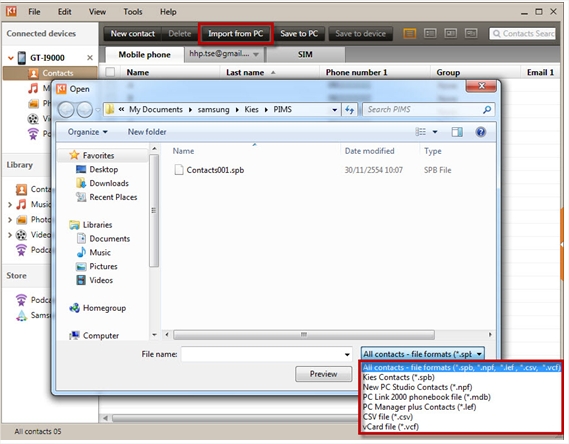The height and width of the screenshot is (444, 569).
Task: Click the File name input field
Action: pos(267,354)
